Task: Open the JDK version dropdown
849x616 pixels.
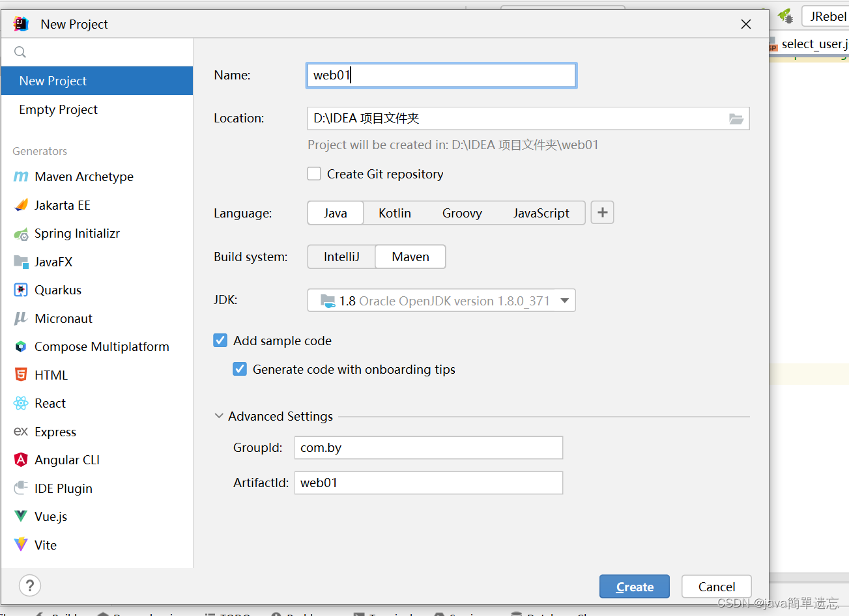Action: pyautogui.click(x=564, y=300)
